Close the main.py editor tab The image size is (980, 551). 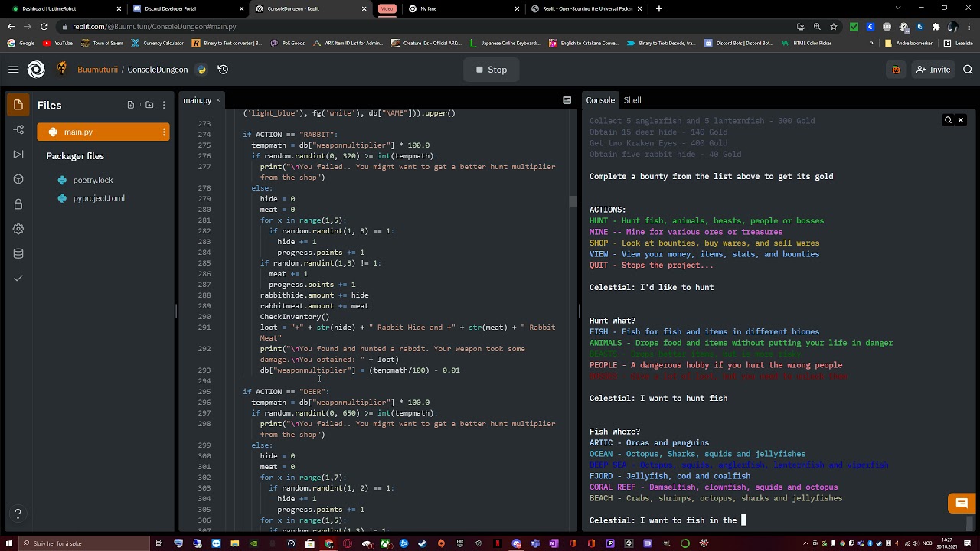coord(217,100)
